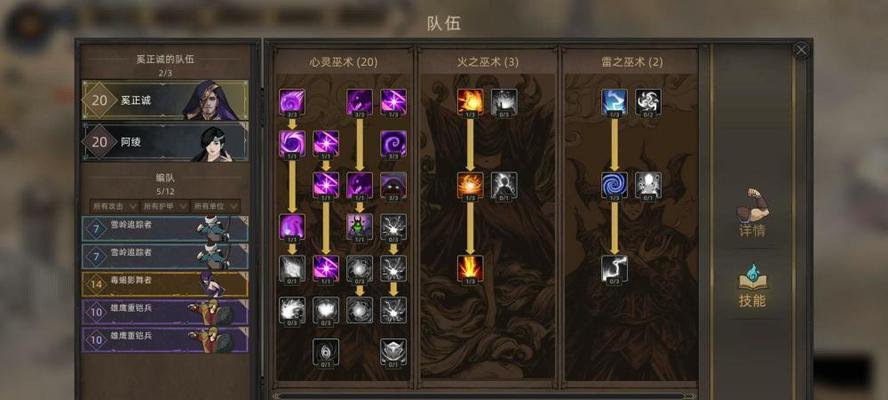The width and height of the screenshot is (888, 400).
Task: Select the locked armor skill at mind tree bottom
Action: [x=394, y=351]
